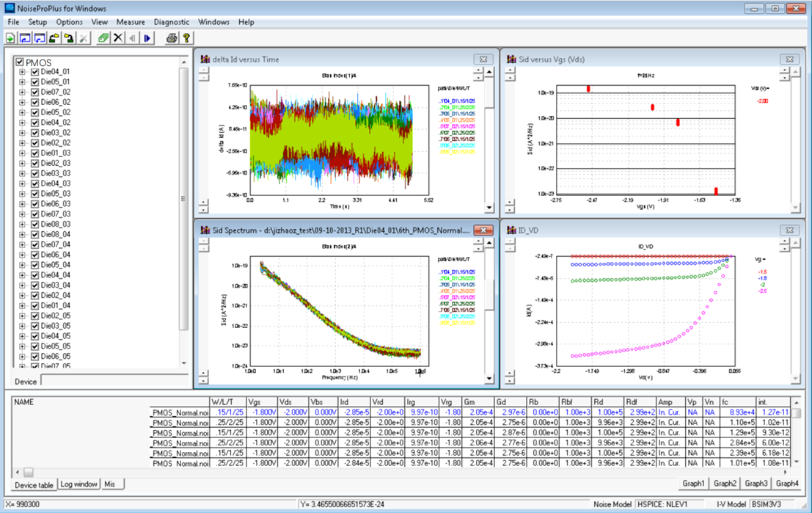
Task: Expand the Die07_02 tree node
Action: tap(23, 92)
